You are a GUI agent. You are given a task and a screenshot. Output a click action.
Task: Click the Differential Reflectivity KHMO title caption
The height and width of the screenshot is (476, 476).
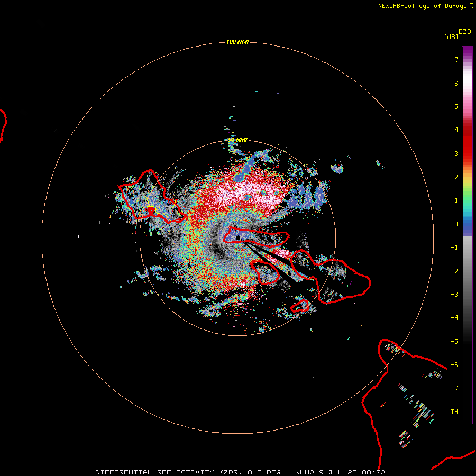click(x=240, y=472)
